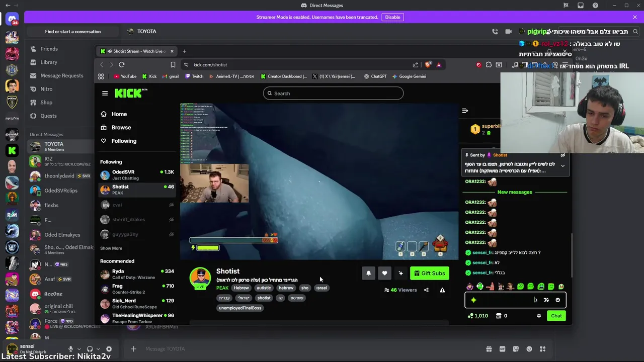The height and width of the screenshot is (362, 644).
Task: Mute Discord microphone
Action: coord(71,349)
